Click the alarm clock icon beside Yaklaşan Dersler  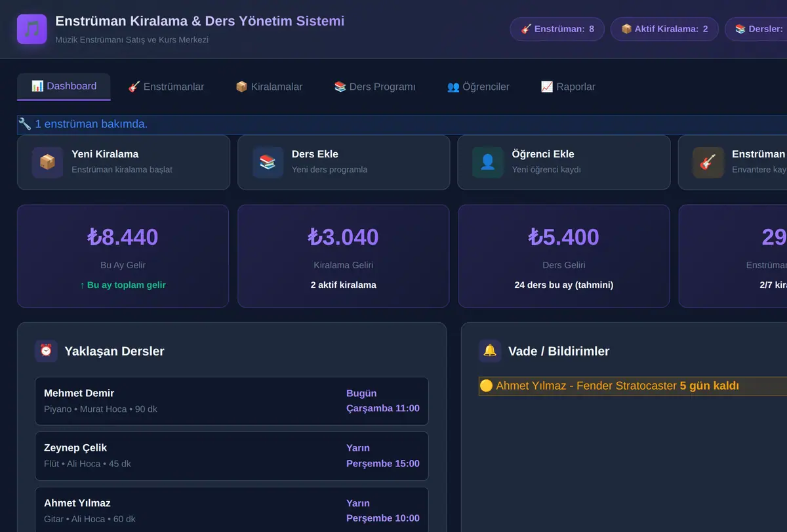click(x=46, y=350)
